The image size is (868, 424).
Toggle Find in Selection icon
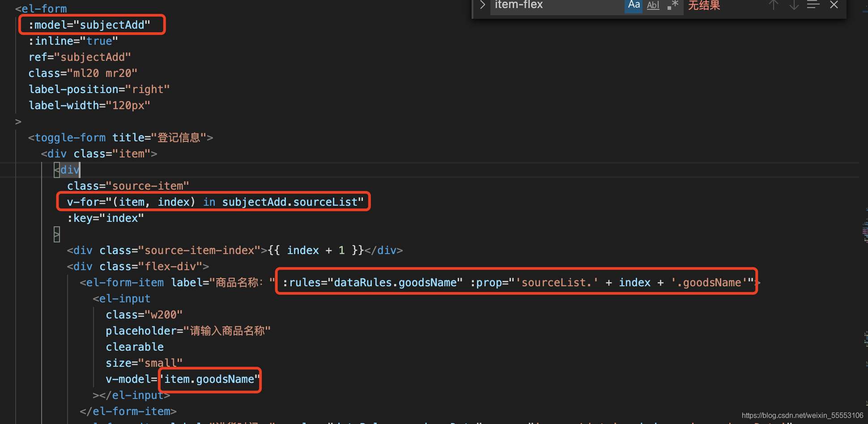pyautogui.click(x=813, y=5)
